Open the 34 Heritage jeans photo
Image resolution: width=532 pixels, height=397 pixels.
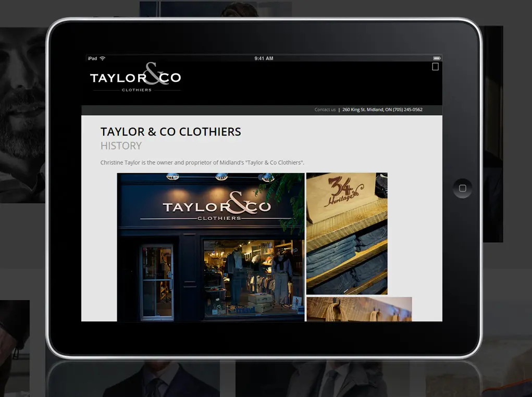click(347, 234)
